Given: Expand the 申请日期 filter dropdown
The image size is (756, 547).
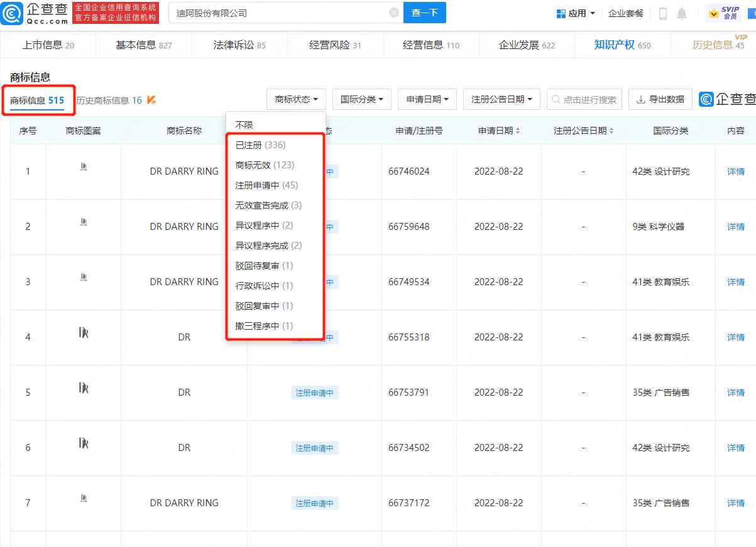Looking at the screenshot, I should [427, 99].
